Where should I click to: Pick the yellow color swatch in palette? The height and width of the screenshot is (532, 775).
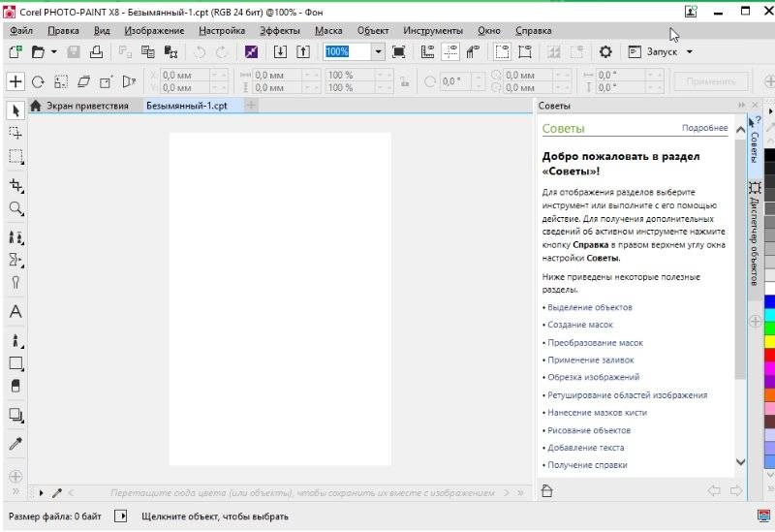(769, 341)
